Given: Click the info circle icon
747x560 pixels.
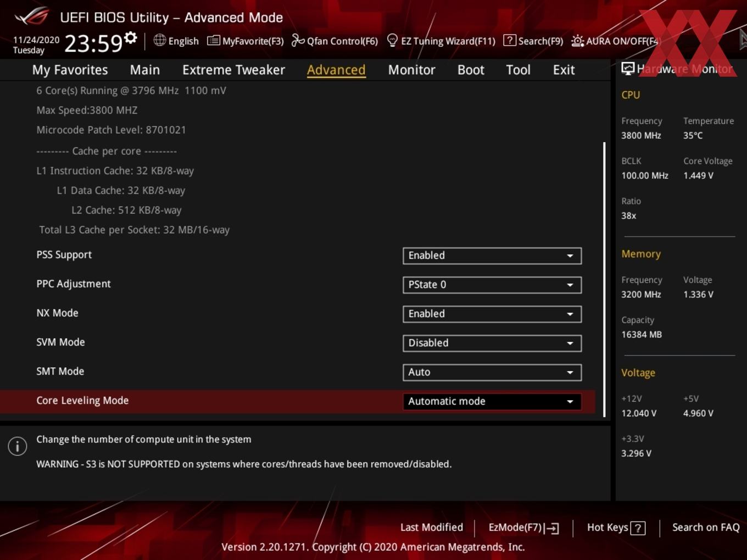Looking at the screenshot, I should (x=18, y=446).
